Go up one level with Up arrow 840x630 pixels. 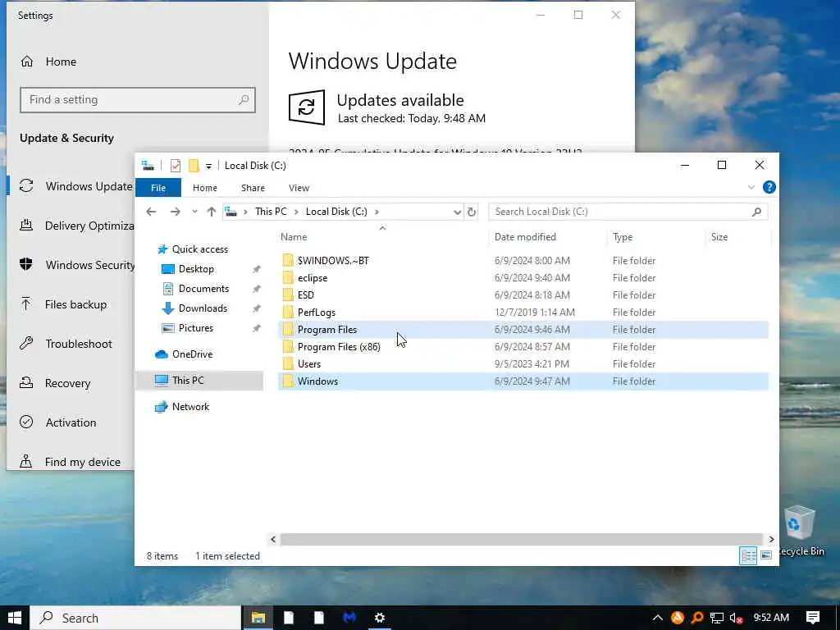point(211,212)
